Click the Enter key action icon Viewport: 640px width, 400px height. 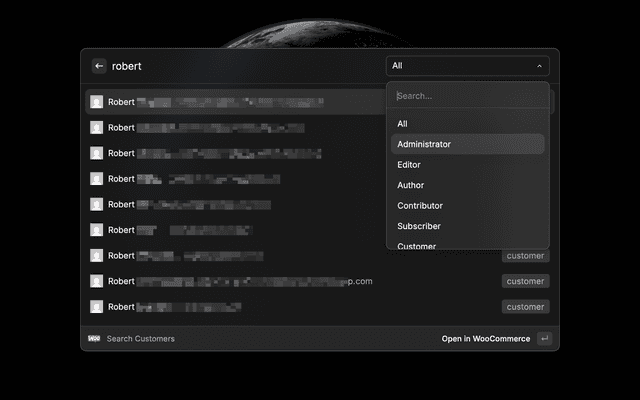click(543, 339)
